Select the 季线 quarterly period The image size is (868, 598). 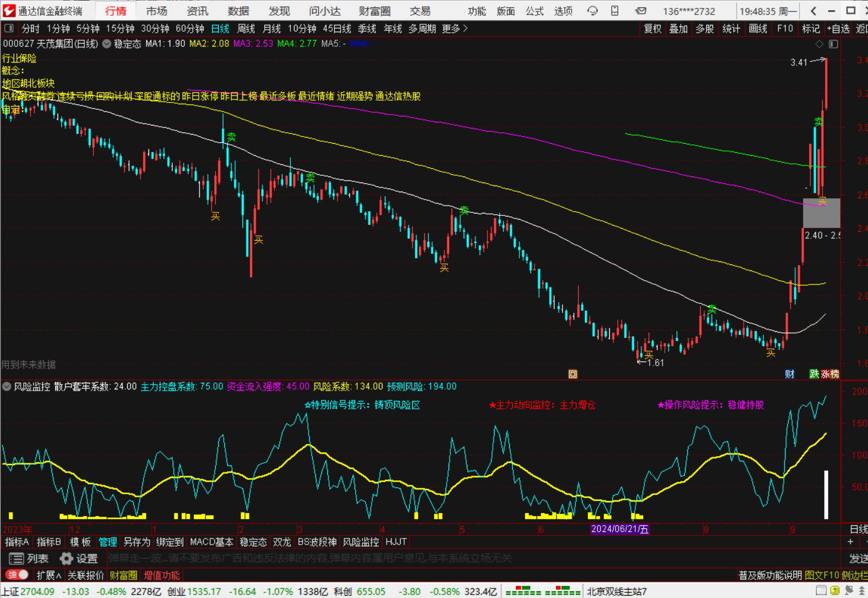(x=367, y=29)
